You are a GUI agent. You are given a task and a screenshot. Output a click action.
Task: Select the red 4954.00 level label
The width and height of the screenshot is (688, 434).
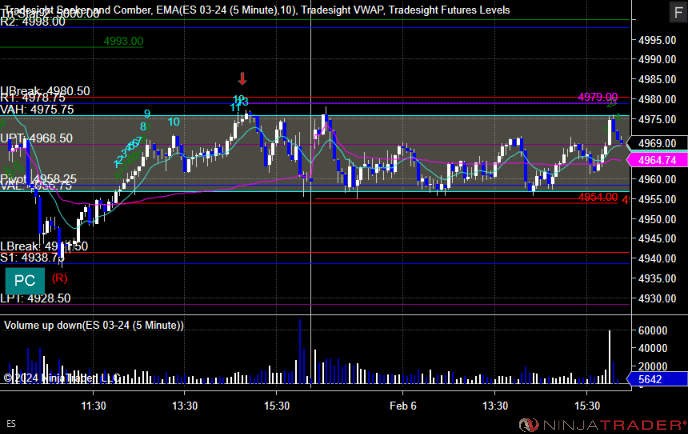point(598,197)
